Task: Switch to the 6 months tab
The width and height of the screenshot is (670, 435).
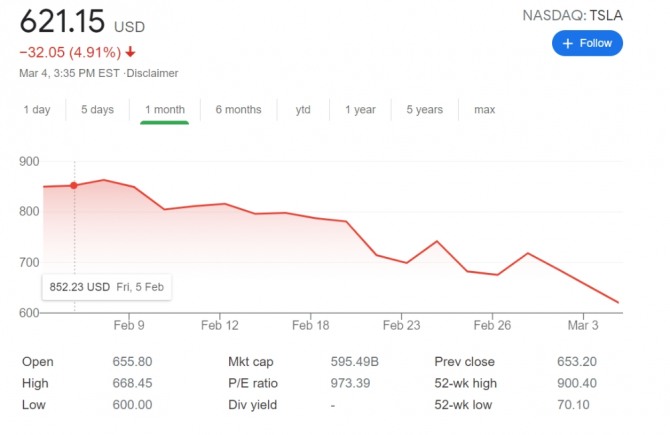Action: (x=238, y=110)
